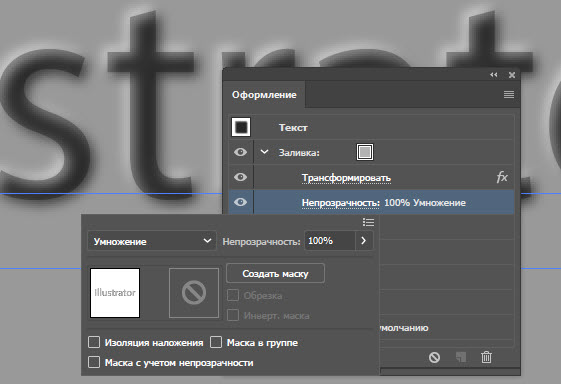Screen dimensions: 561x384
Task: Click the Создать маску button
Action: (x=275, y=274)
